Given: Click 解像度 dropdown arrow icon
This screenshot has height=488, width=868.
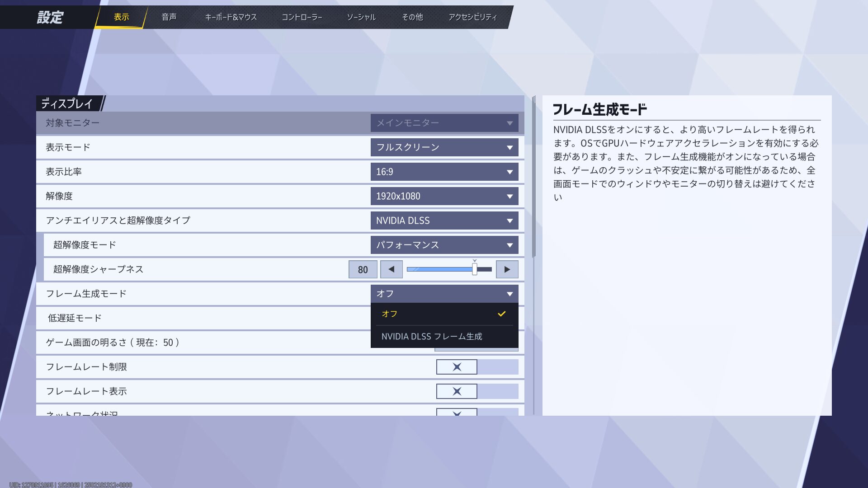Looking at the screenshot, I should [x=509, y=197].
